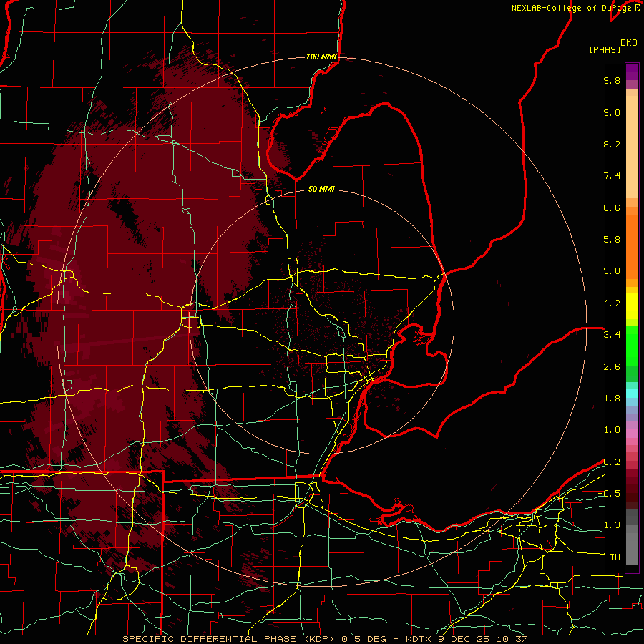Click the 1.8 value on color scale
The width and height of the screenshot is (644, 644).
click(x=612, y=399)
